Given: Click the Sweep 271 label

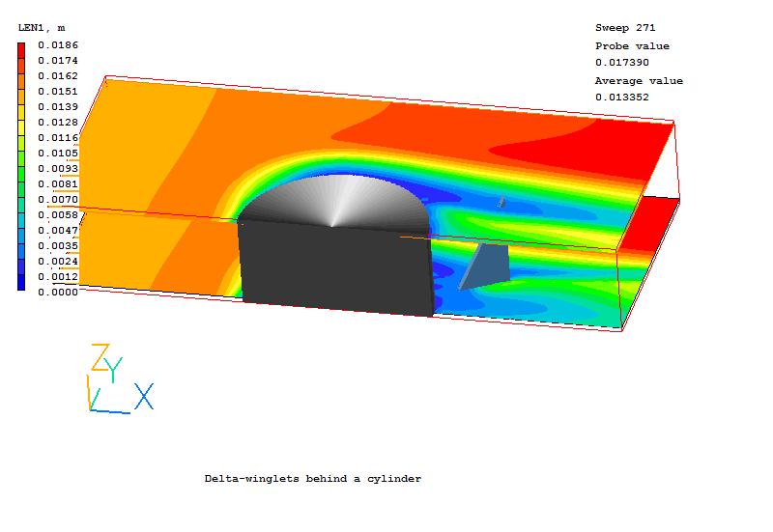Looking at the screenshot, I should (x=624, y=29).
